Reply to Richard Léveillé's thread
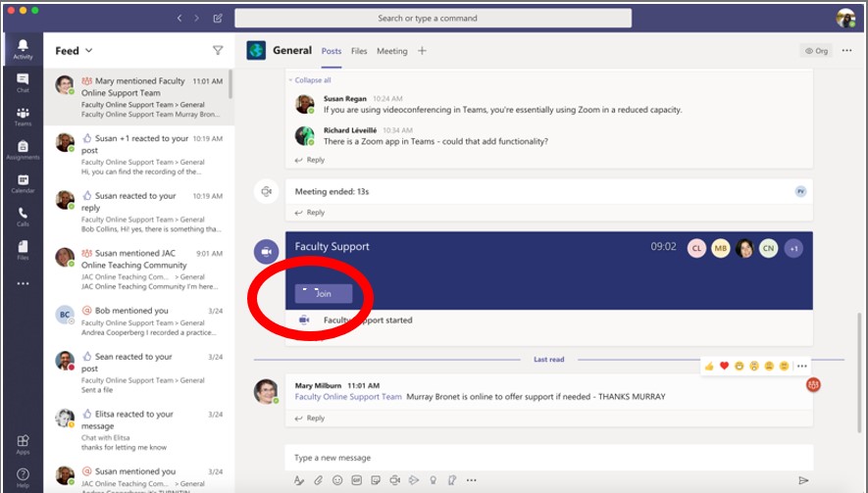Image resolution: width=868 pixels, height=493 pixels. pyautogui.click(x=310, y=160)
